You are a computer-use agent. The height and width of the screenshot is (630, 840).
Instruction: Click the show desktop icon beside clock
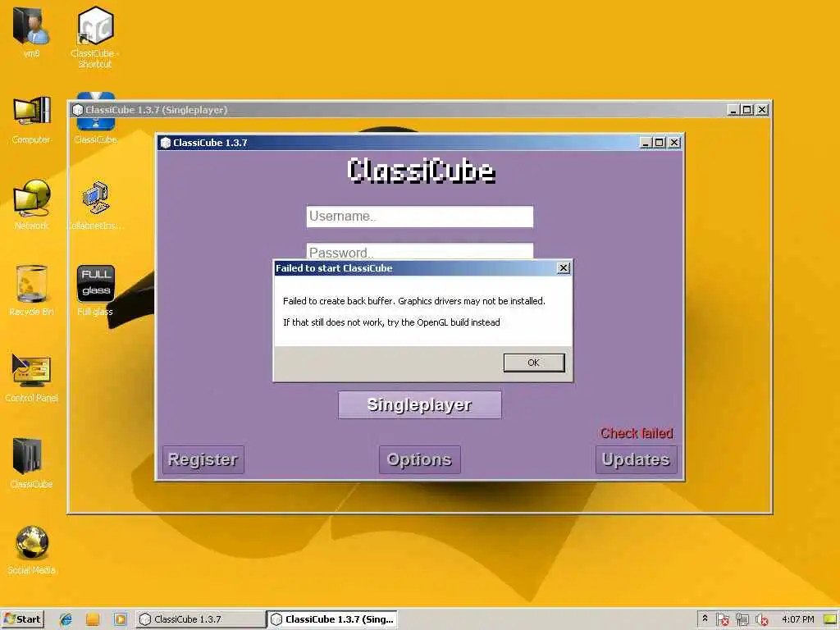coord(830,619)
